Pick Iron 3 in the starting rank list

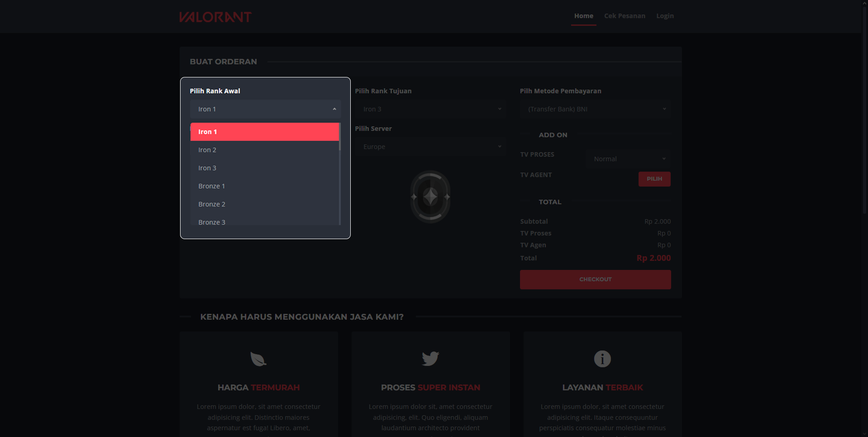tap(264, 168)
